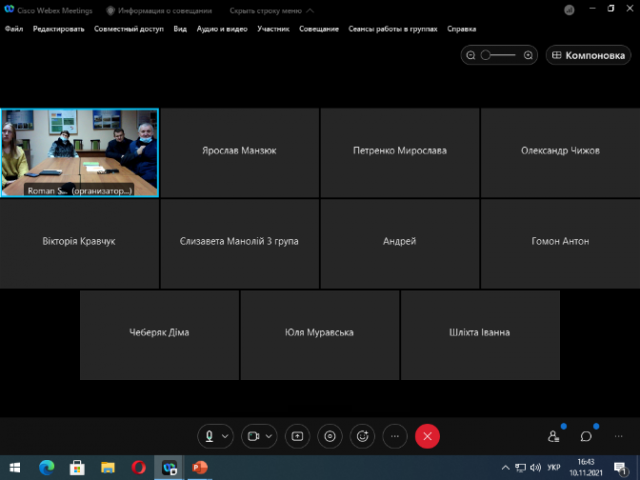
Task: Open the Совместный доступ menu
Action: 129,29
